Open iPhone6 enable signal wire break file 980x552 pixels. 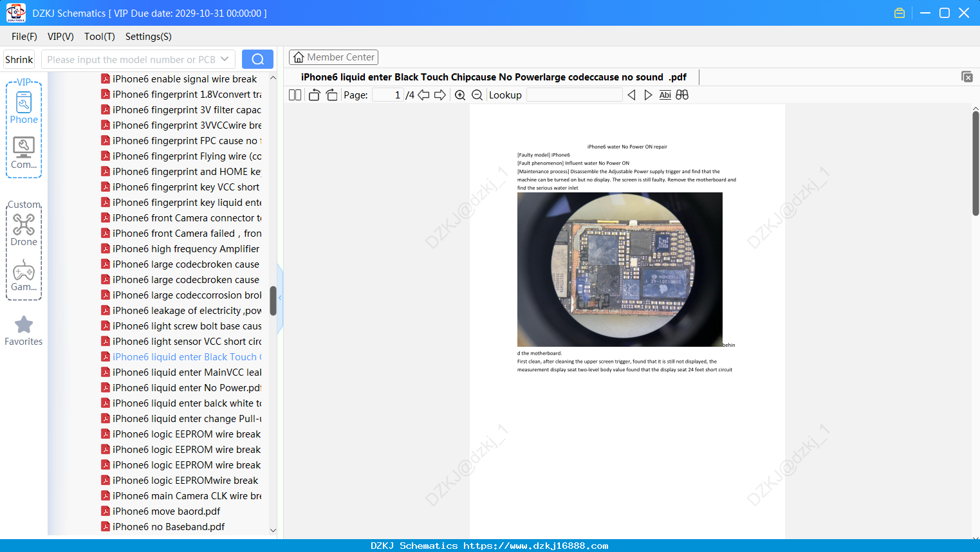click(185, 79)
